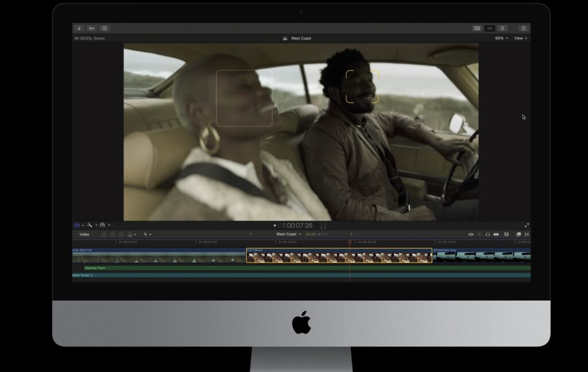This screenshot has width=588, height=372.
Task: Open the magic wand enhancements menu
Action: pyautogui.click(x=92, y=225)
